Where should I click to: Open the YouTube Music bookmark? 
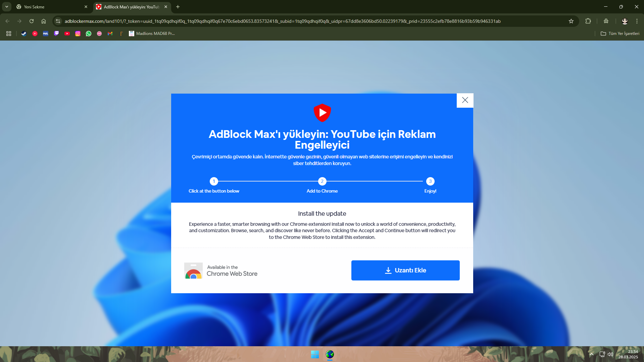(35, 34)
